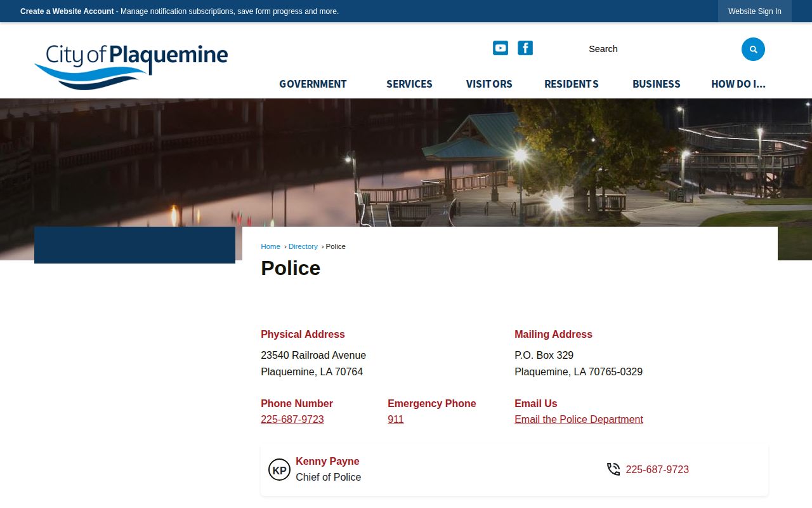This screenshot has height=508, width=812.
Task: Click the Plaquemine, LA 70765-0329 text
Action: (579, 372)
